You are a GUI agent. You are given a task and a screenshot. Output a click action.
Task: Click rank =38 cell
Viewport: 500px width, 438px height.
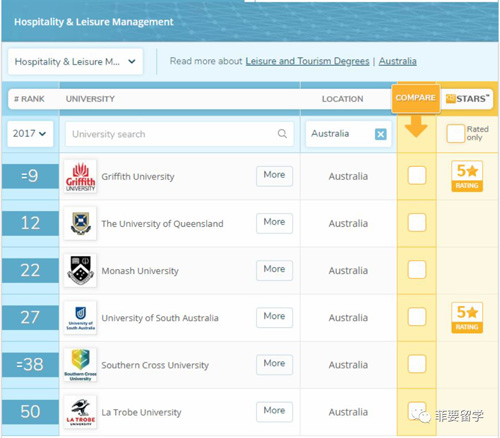pos(30,364)
